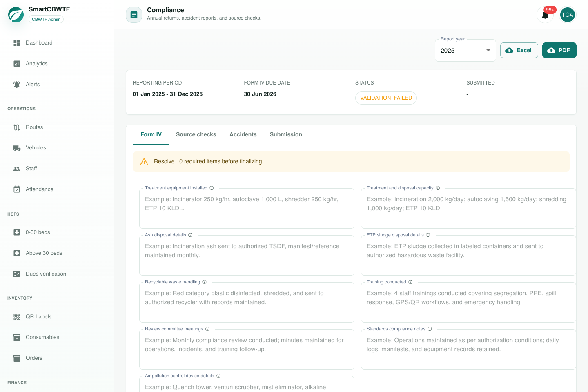Click the Vehicles truck icon
This screenshot has height=392, width=588.
[17, 148]
